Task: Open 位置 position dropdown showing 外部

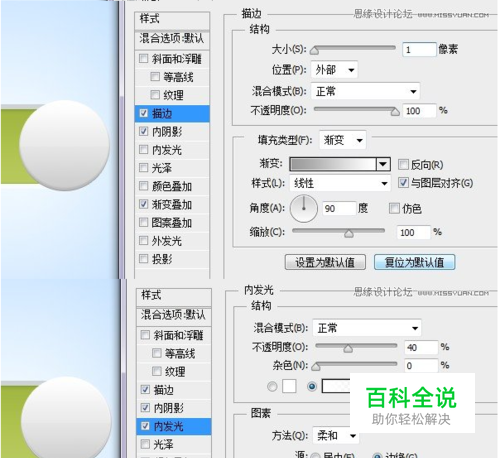Action: click(x=334, y=70)
